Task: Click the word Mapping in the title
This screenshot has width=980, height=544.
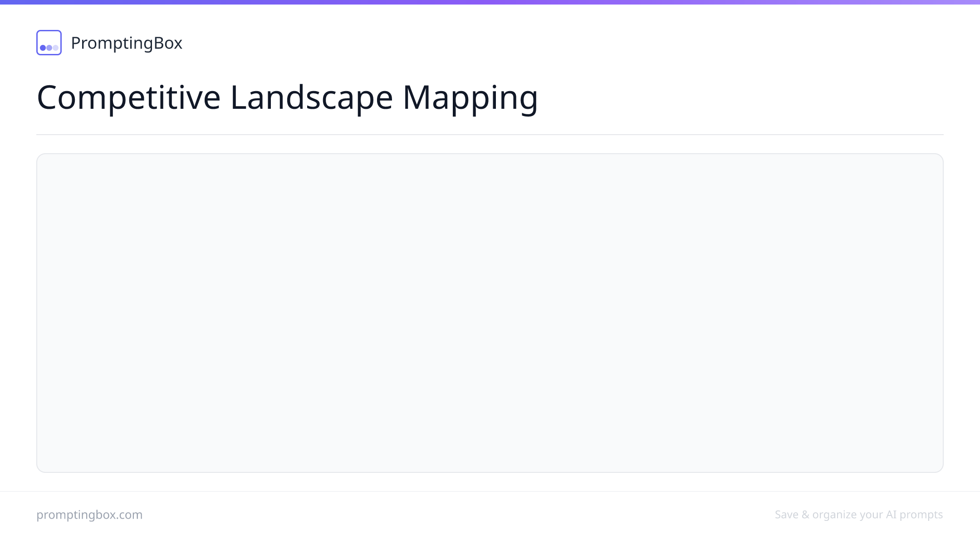Action: [470, 97]
